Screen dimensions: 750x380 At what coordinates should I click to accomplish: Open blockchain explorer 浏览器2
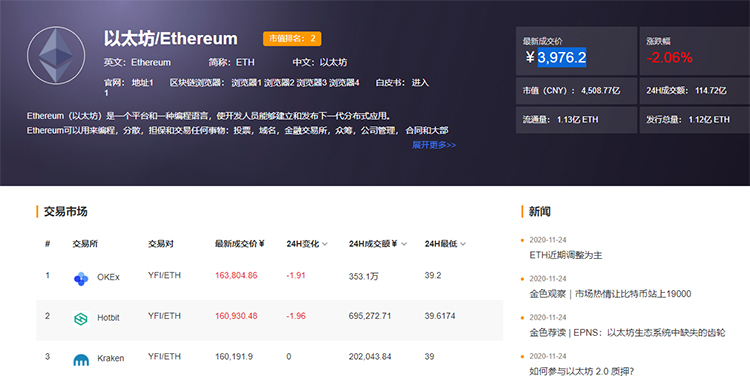(x=279, y=83)
